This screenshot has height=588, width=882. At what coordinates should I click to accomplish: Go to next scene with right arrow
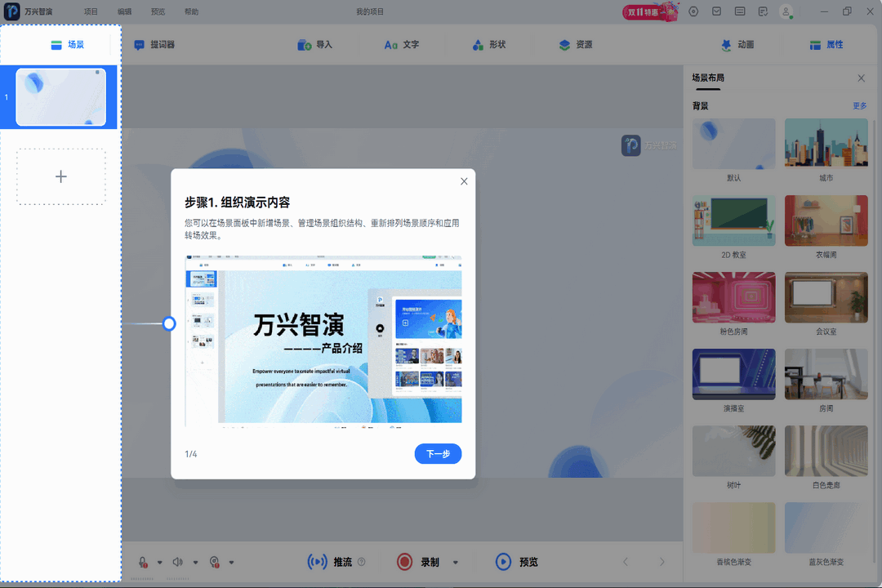point(662,562)
